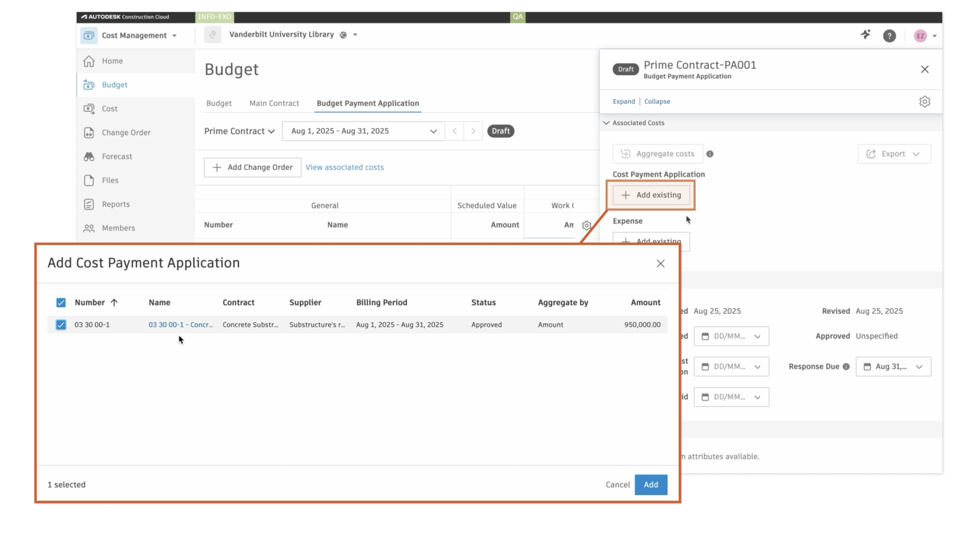Viewport: 980px width, 533px height.
Task: Click View associated costs link
Action: click(x=345, y=167)
